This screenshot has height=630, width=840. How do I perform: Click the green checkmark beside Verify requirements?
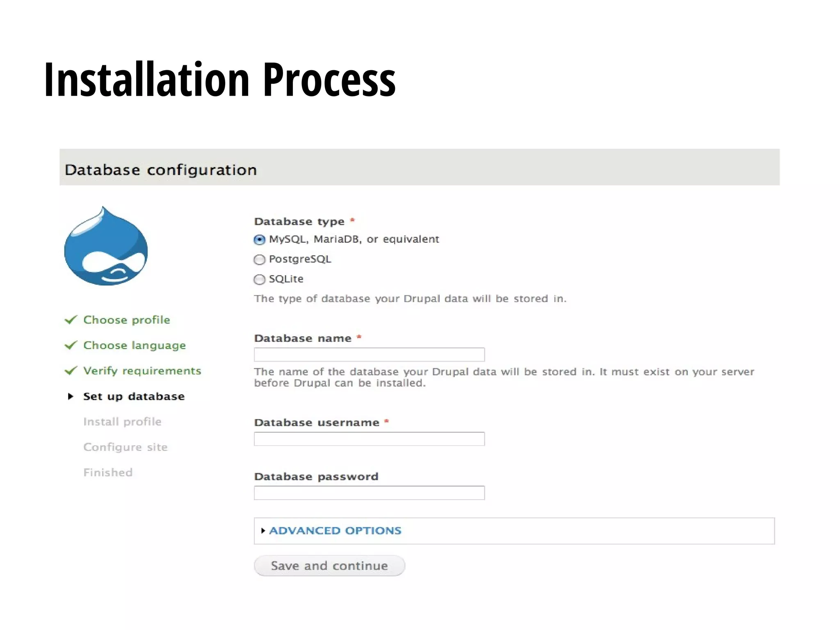(x=71, y=371)
